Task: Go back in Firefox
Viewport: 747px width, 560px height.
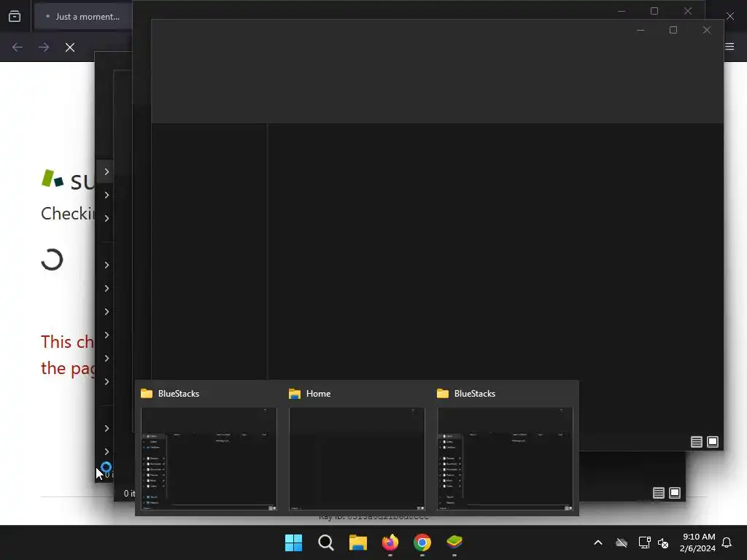Action: tap(18, 47)
